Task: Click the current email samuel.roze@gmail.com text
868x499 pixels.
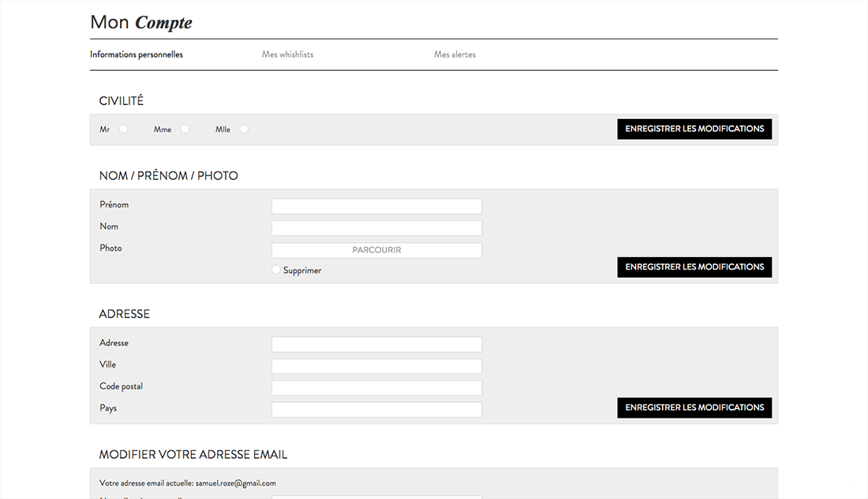Action: click(235, 483)
